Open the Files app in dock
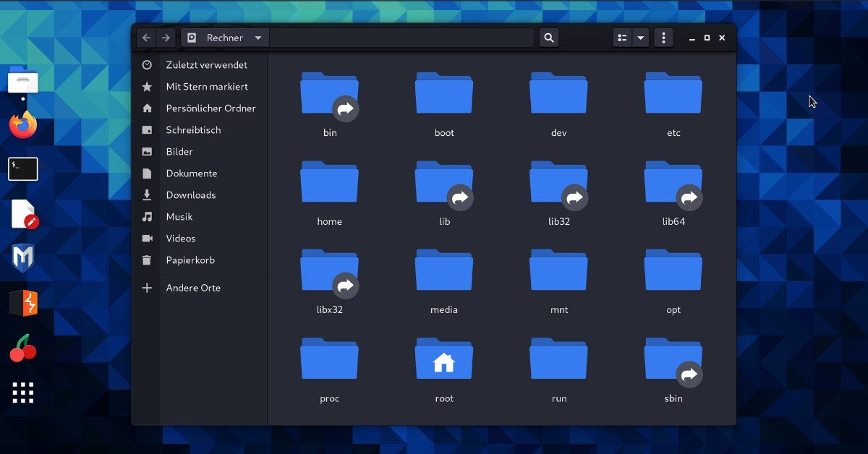The image size is (868, 454). pyautogui.click(x=23, y=82)
